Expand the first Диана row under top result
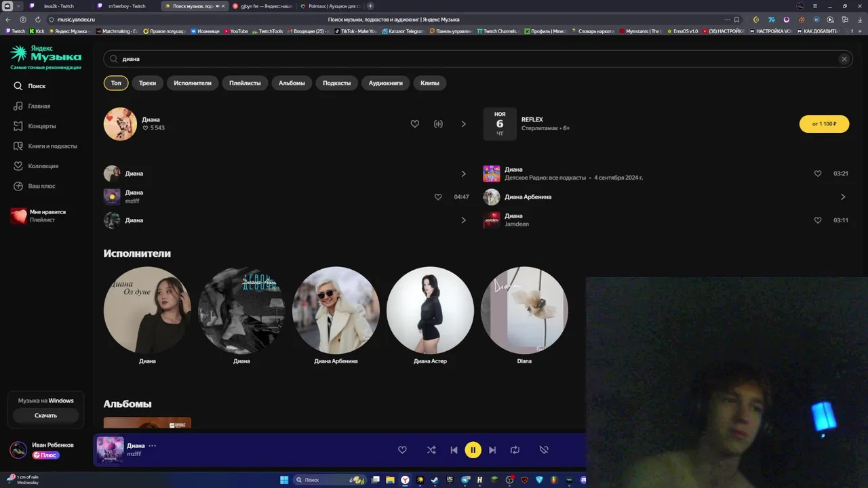This screenshot has height=488, width=868. [x=464, y=174]
